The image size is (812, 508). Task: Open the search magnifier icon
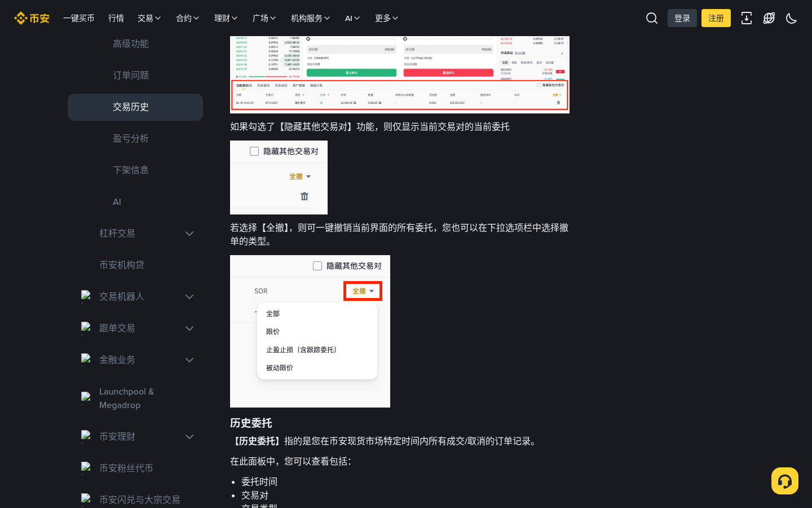tap(652, 18)
